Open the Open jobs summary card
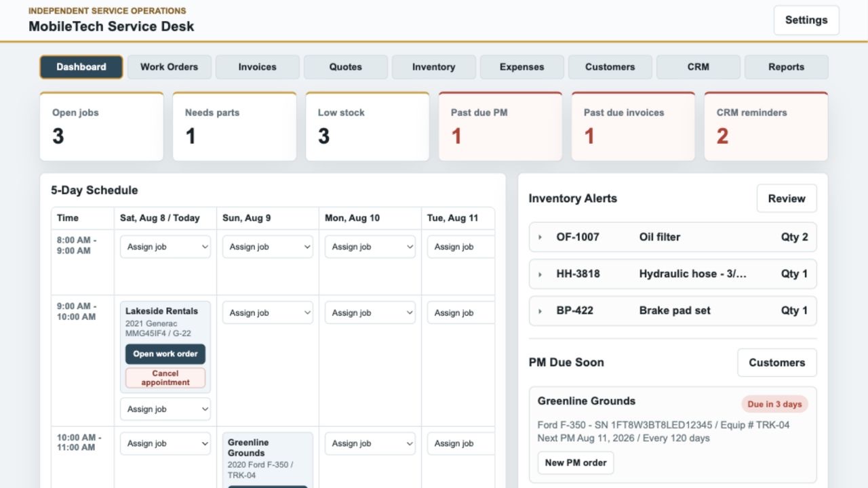 click(102, 127)
